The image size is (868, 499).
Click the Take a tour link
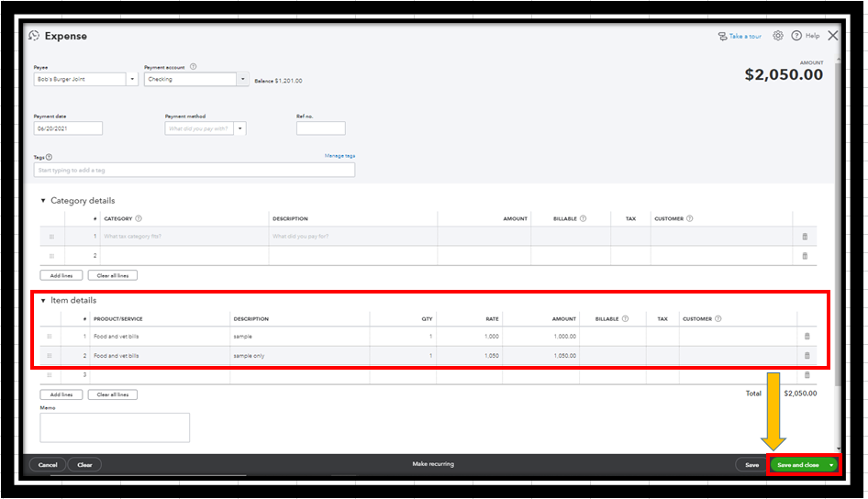[744, 37]
